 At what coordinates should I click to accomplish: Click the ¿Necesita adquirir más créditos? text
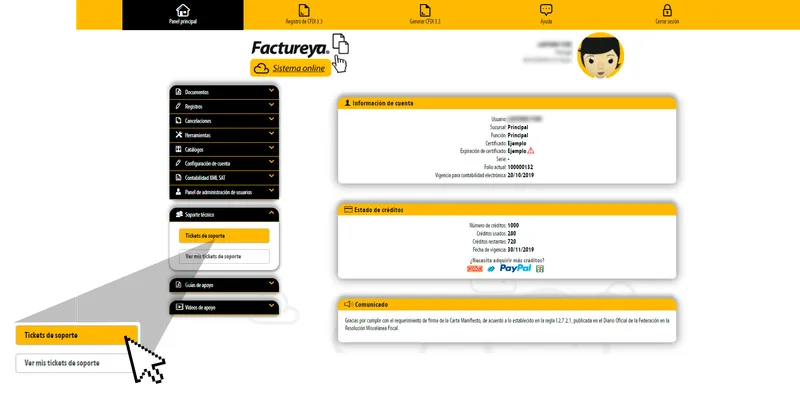pos(507,260)
